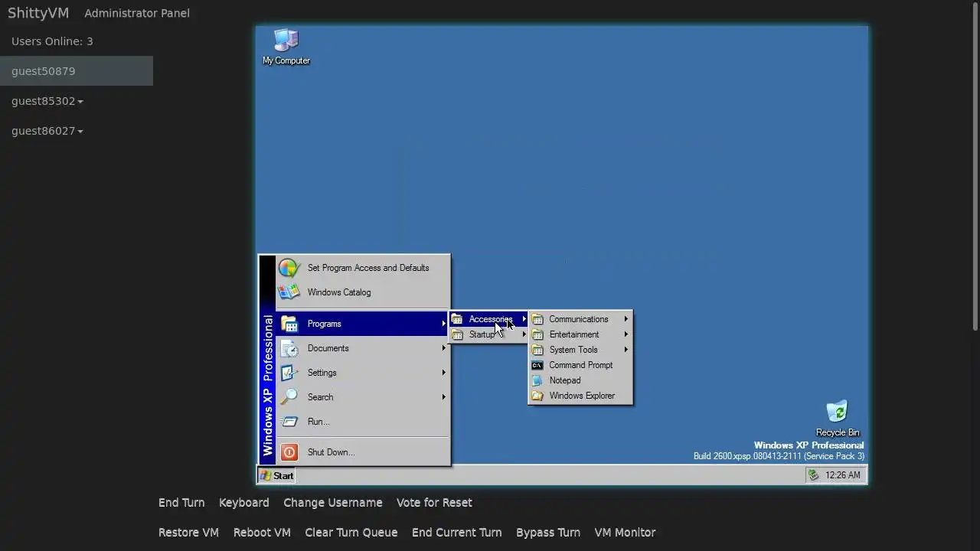This screenshot has width=980, height=551.
Task: Click the Documents menu icon
Action: (289, 348)
